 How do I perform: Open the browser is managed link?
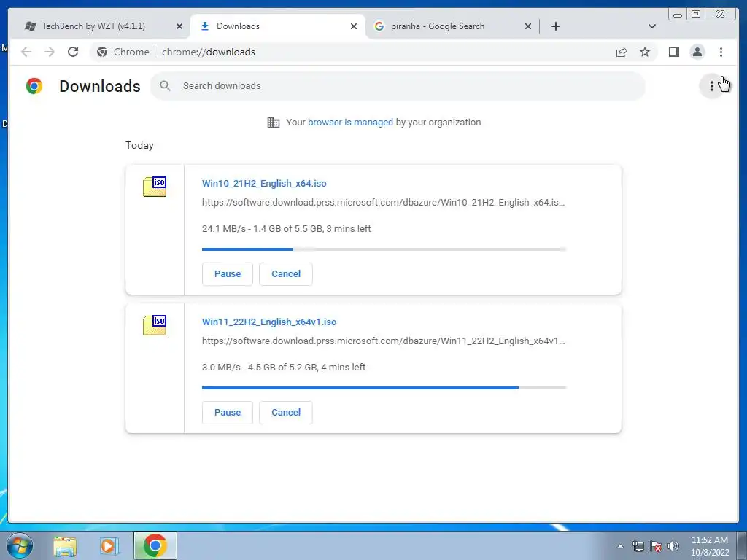click(x=350, y=122)
